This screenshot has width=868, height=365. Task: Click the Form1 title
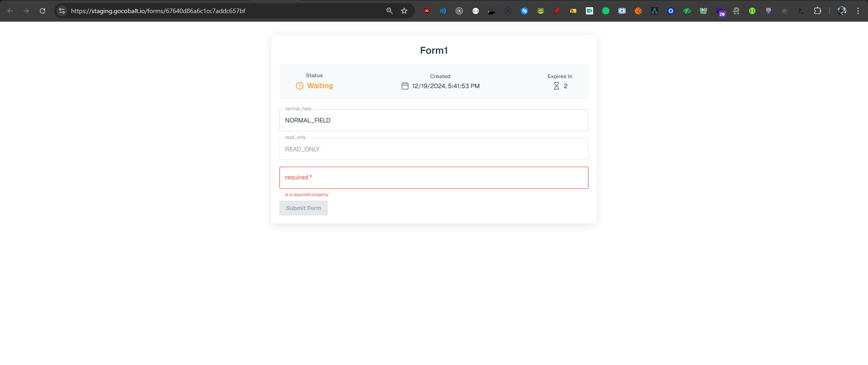click(434, 51)
